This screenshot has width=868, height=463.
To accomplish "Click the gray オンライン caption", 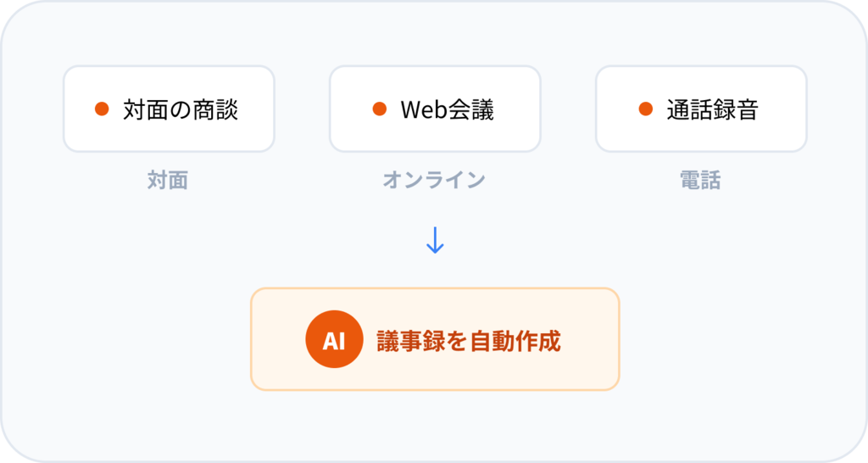I will tap(434, 180).
